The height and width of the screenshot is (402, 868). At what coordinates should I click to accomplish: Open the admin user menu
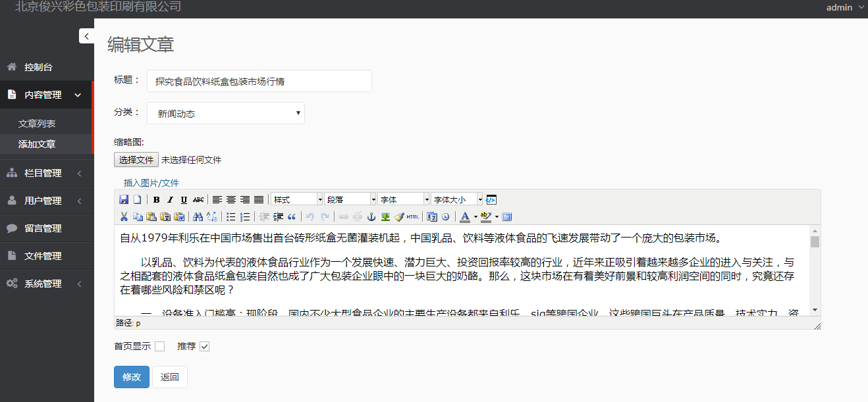[x=846, y=8]
